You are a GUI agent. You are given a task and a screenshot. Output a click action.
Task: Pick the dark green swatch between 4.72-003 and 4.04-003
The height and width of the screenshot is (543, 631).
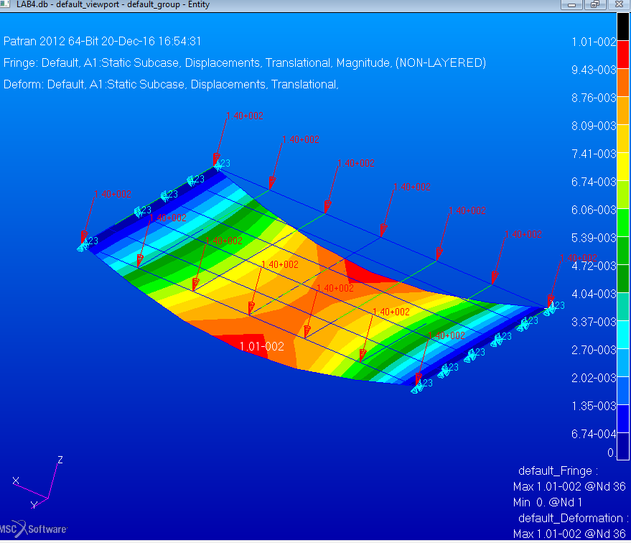coord(623,279)
